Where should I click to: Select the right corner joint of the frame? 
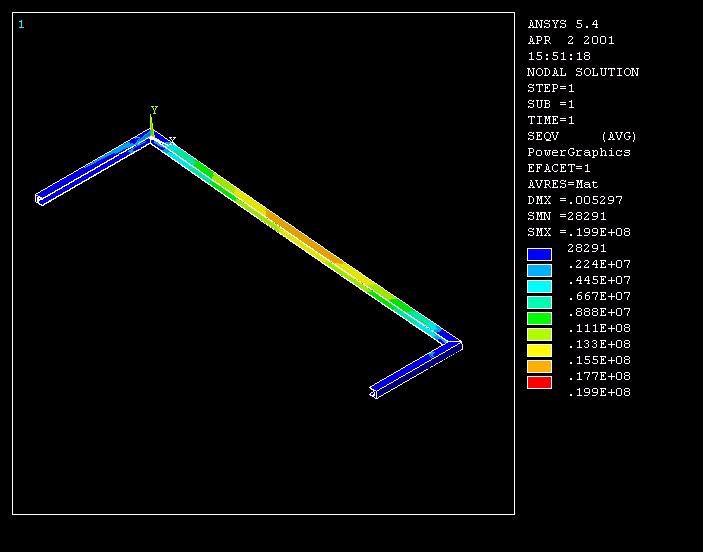pyautogui.click(x=457, y=345)
